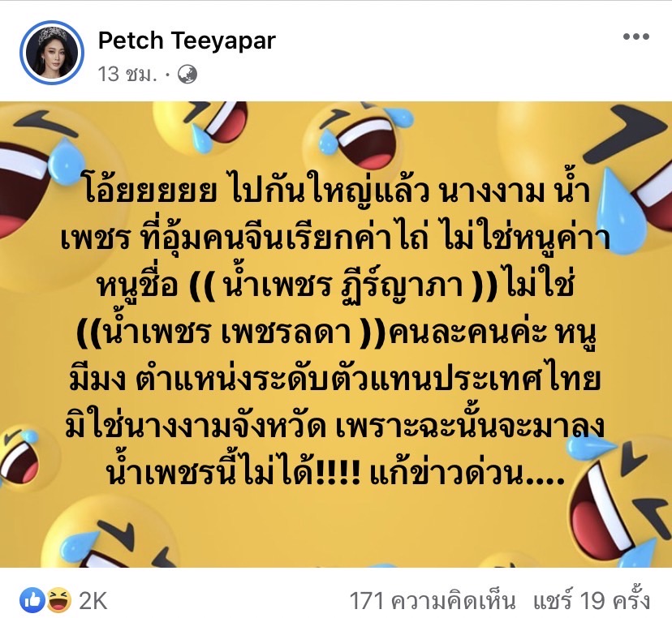
Task: Click the globe public privacy icon
Action: click(x=187, y=74)
